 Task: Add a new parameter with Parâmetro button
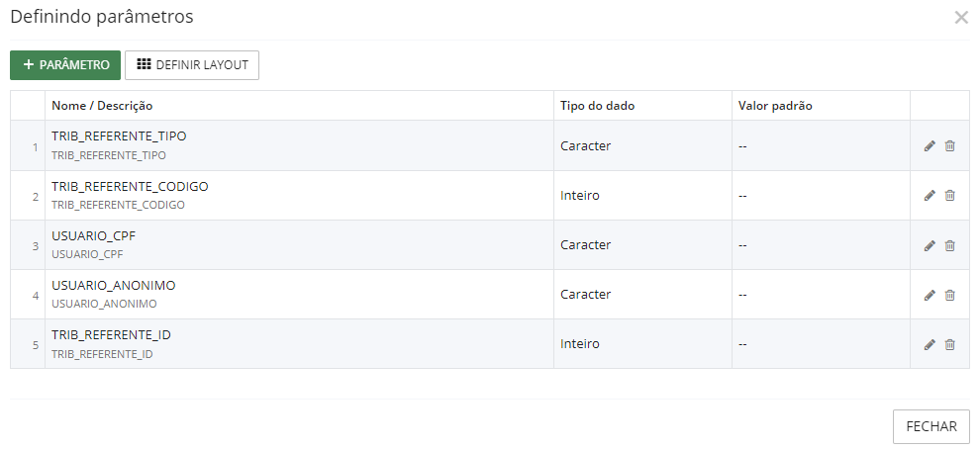point(65,65)
